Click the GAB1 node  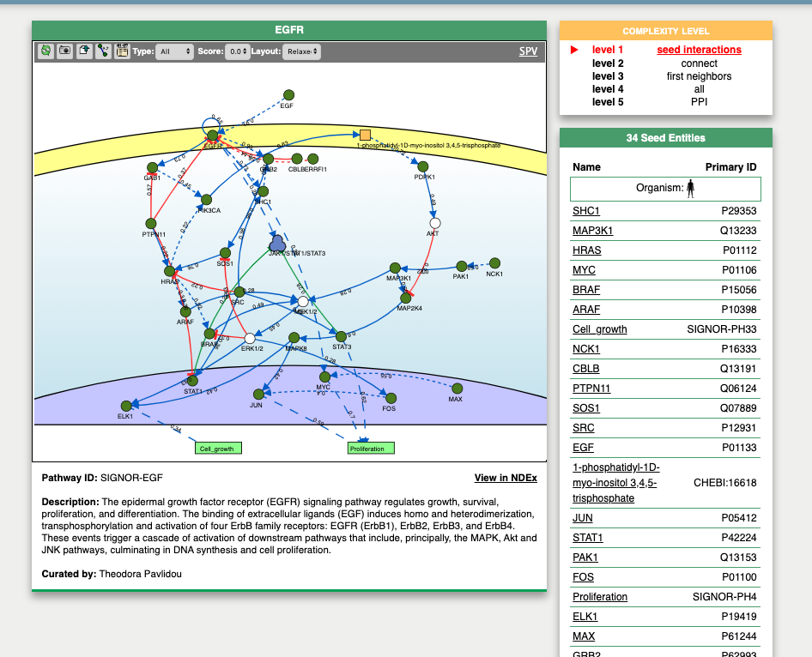coord(152,167)
